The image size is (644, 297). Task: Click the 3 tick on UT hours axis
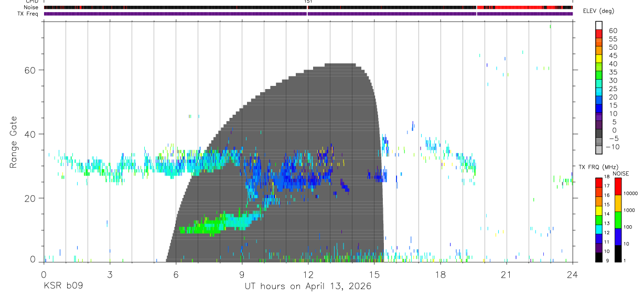coord(110,274)
